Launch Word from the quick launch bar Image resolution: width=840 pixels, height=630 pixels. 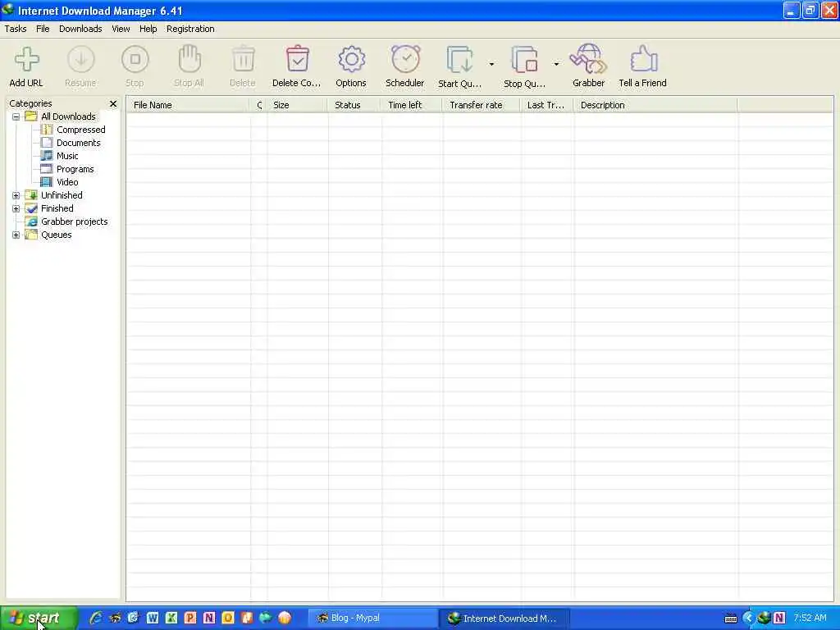153,618
